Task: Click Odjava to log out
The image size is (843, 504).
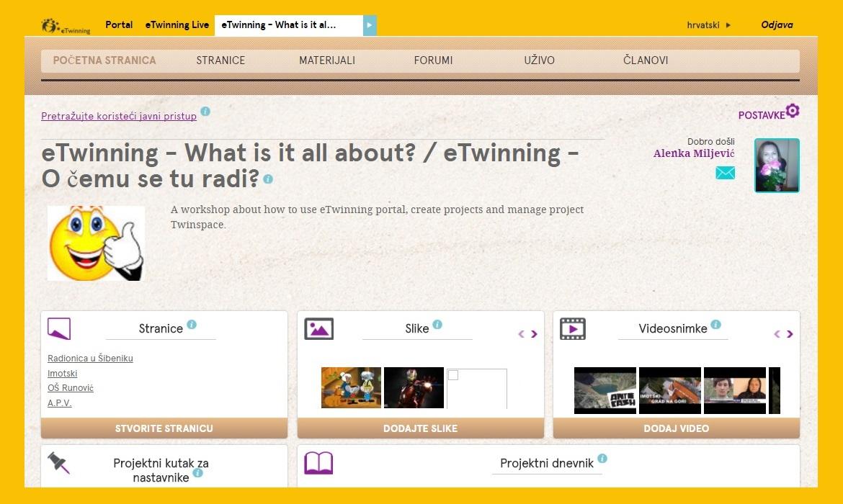Action: (x=777, y=24)
